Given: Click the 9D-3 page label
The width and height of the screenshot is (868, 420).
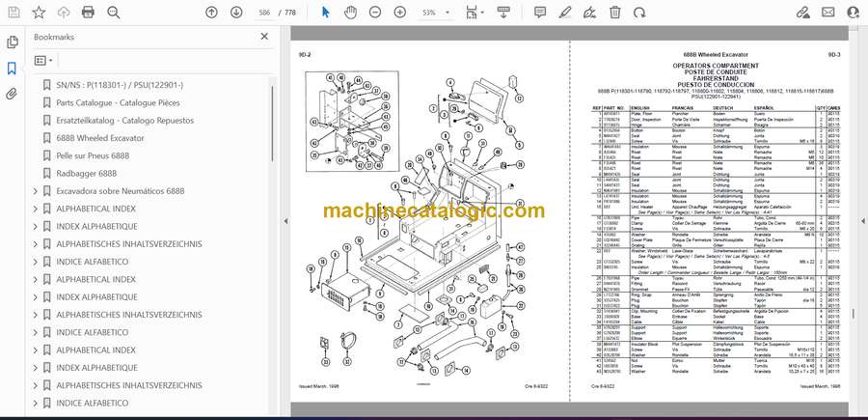Looking at the screenshot, I should tap(834, 55).
